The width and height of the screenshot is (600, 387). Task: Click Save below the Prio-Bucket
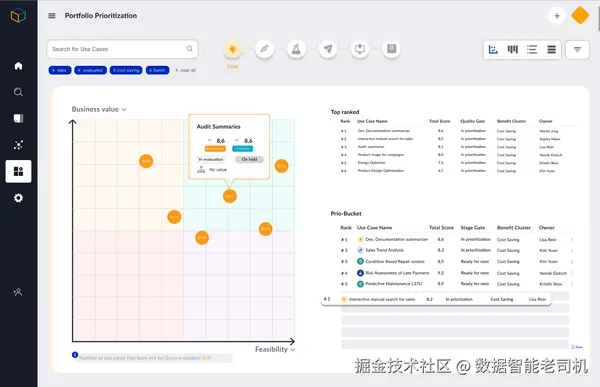click(577, 347)
